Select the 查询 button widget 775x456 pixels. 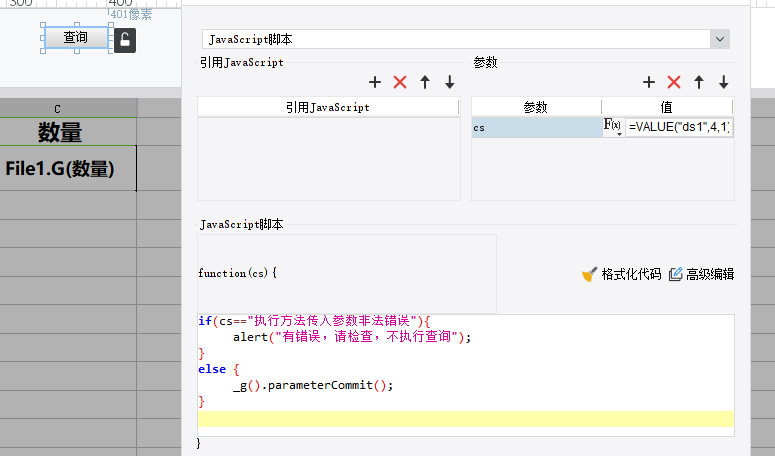tap(76, 38)
